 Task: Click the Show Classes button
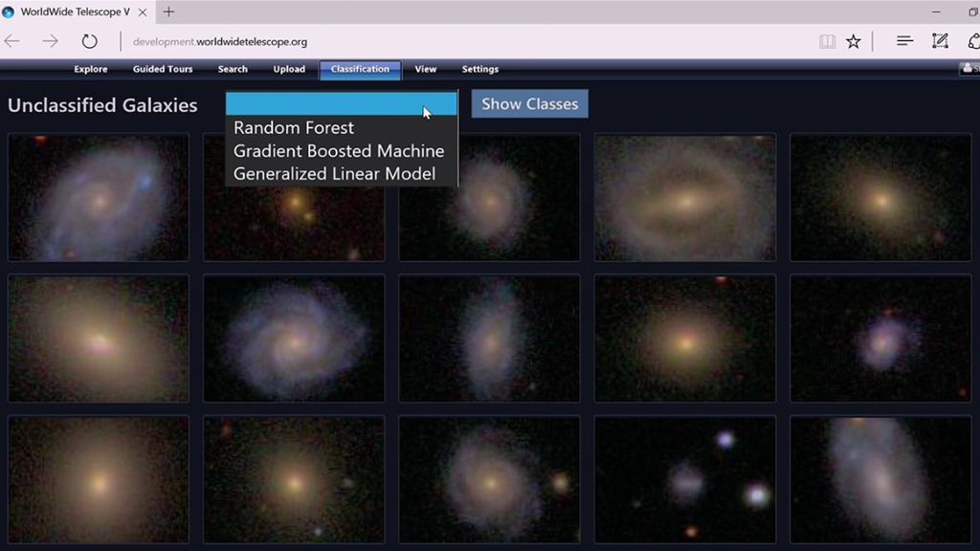pyautogui.click(x=529, y=103)
